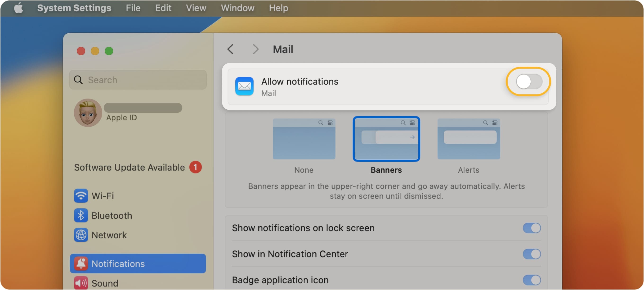
Task: Toggle Show in Notification Center off
Action: (x=532, y=254)
